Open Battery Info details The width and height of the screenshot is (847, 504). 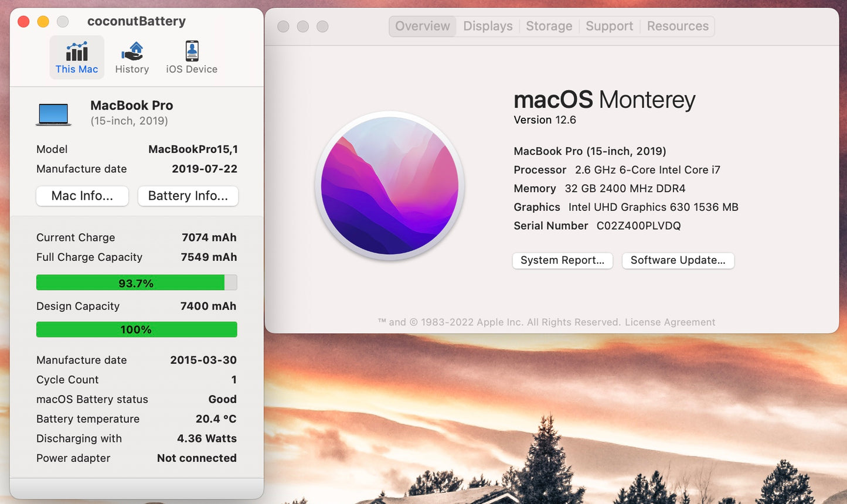188,196
